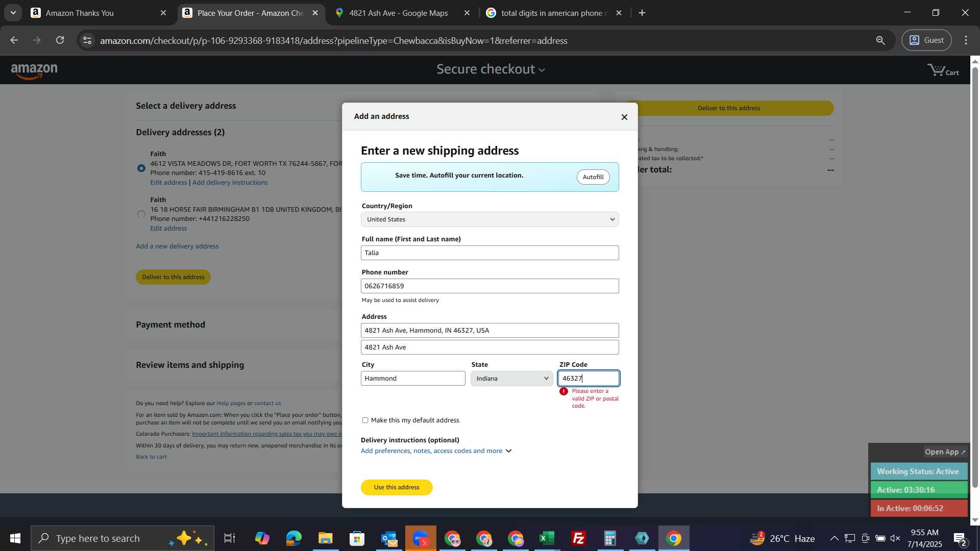Open the tab search dropdown arrow
980x551 pixels.
pos(13,13)
